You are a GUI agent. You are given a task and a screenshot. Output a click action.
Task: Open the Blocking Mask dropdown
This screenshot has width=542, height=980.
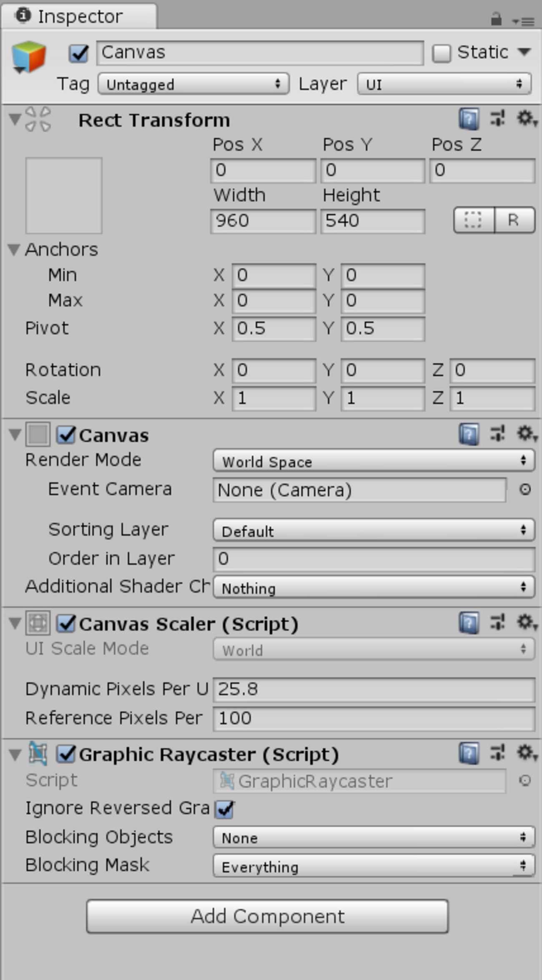[x=373, y=866]
